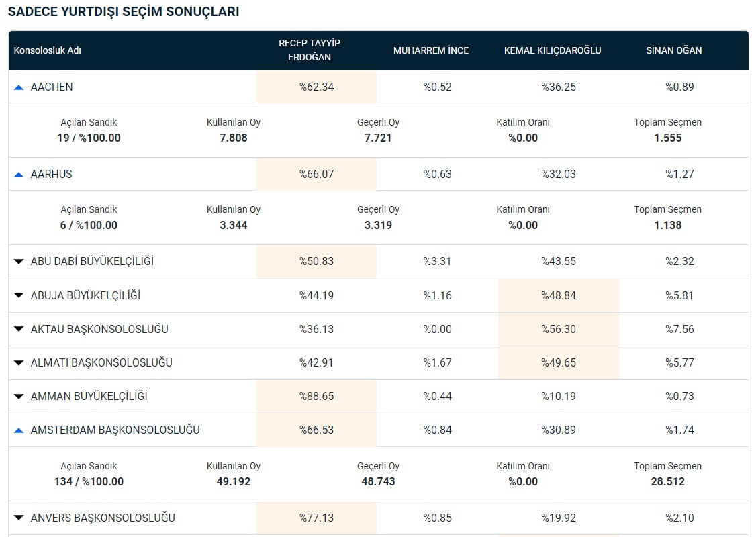756x537 pixels.
Task: Expand ANVERS BAŞKONSOLOSLUĞU arrow icon
Action: coord(19,518)
